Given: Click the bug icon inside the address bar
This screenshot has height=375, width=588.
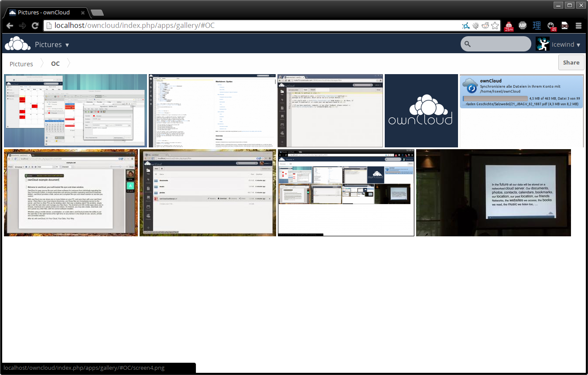Looking at the screenshot, I should tap(475, 25).
